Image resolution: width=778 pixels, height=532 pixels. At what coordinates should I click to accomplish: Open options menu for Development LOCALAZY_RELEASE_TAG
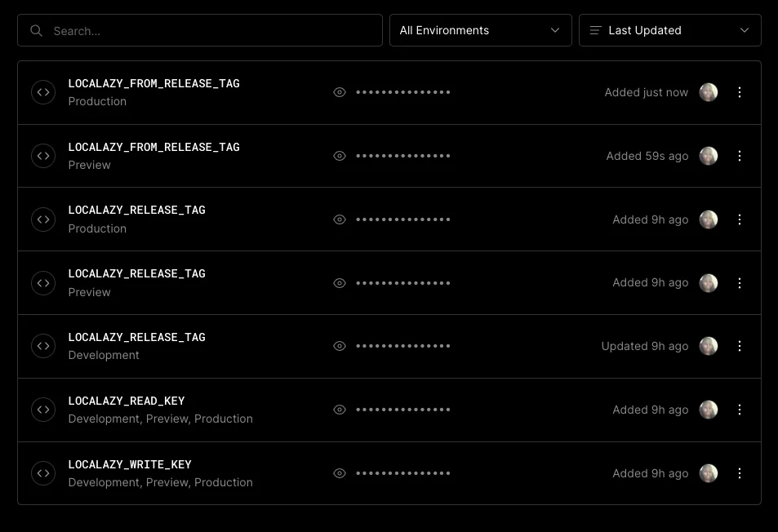(x=740, y=346)
